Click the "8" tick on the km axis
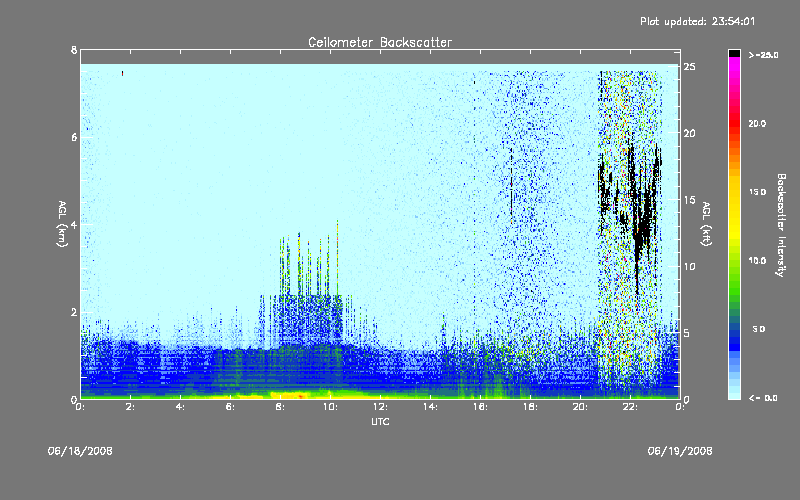Screen dimensions: 800x500 74,50
